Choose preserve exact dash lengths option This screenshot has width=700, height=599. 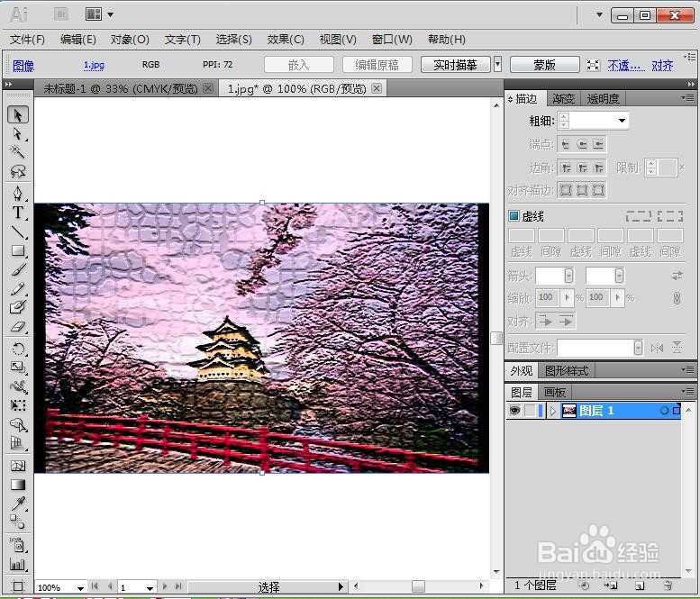coord(639,216)
